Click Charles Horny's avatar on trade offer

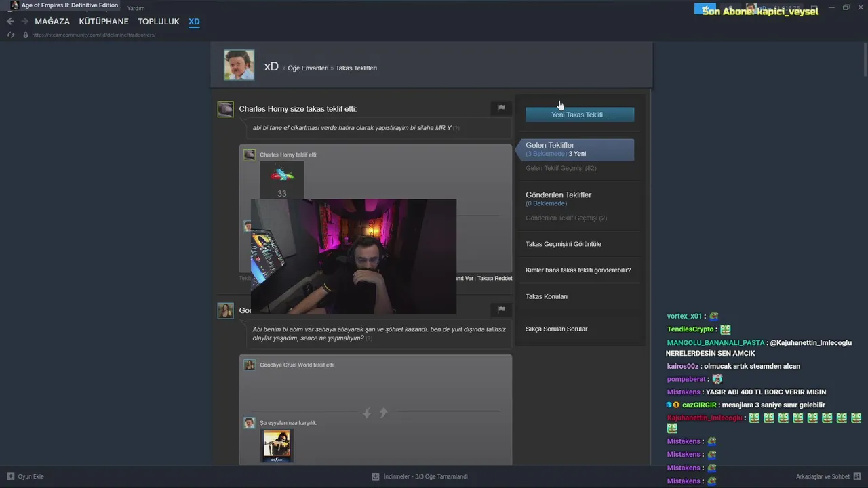coord(225,109)
